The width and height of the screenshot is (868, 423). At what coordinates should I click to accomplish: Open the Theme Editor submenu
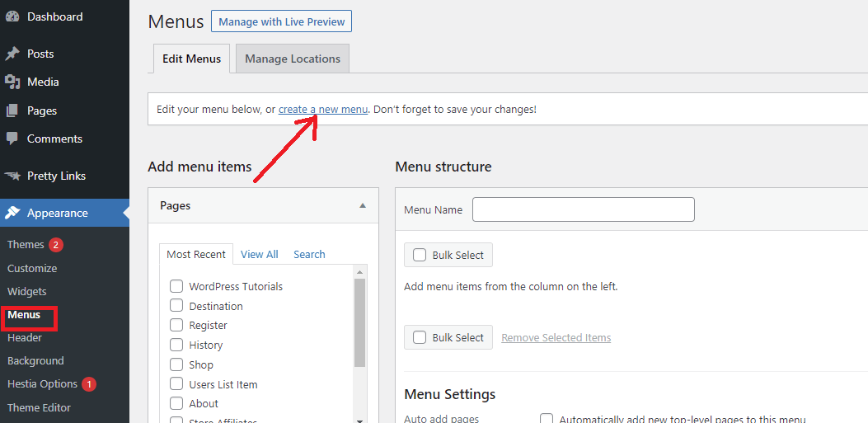tap(40, 408)
